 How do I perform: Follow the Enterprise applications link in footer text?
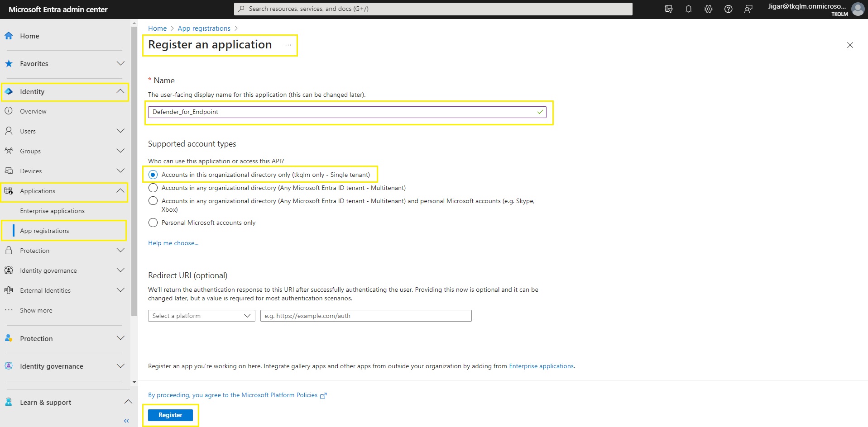[541, 366]
